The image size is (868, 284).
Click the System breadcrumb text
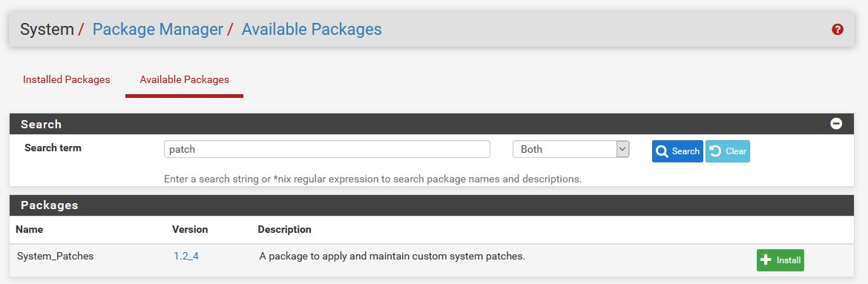(x=47, y=30)
